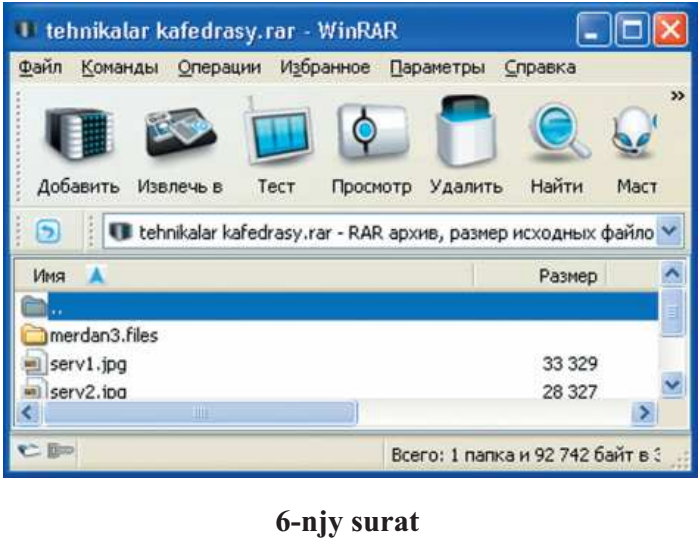Open the archive path dropdown arrow

[670, 231]
